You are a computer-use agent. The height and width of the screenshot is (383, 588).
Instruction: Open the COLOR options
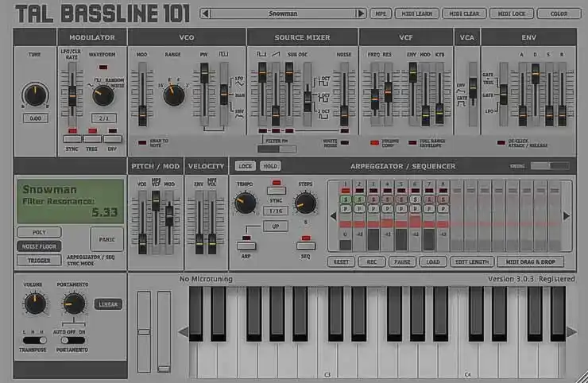(x=559, y=14)
